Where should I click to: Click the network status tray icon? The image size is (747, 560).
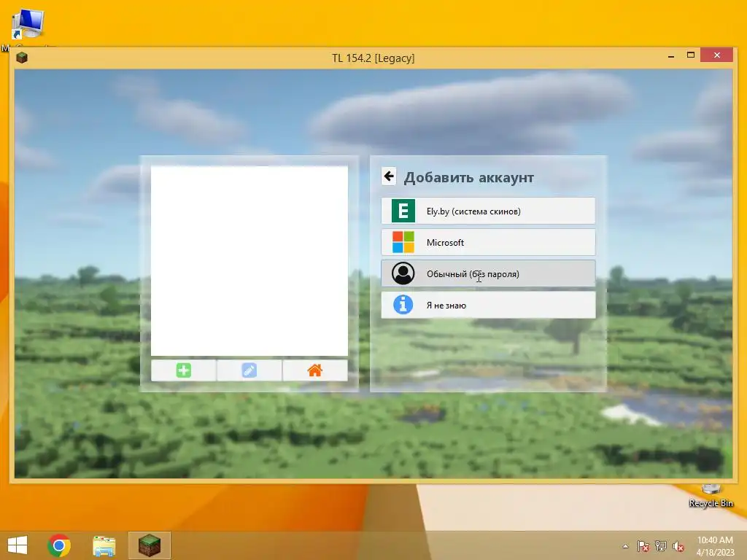pos(661,546)
